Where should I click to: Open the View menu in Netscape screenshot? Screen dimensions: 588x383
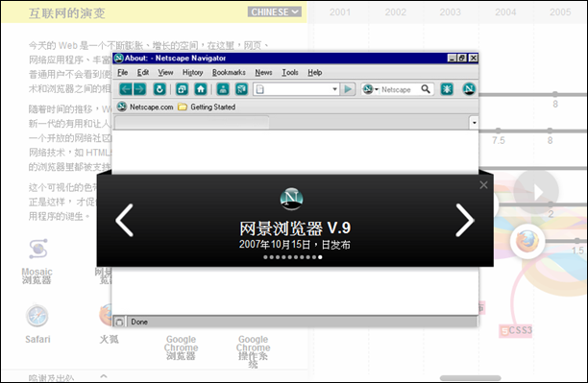click(165, 72)
